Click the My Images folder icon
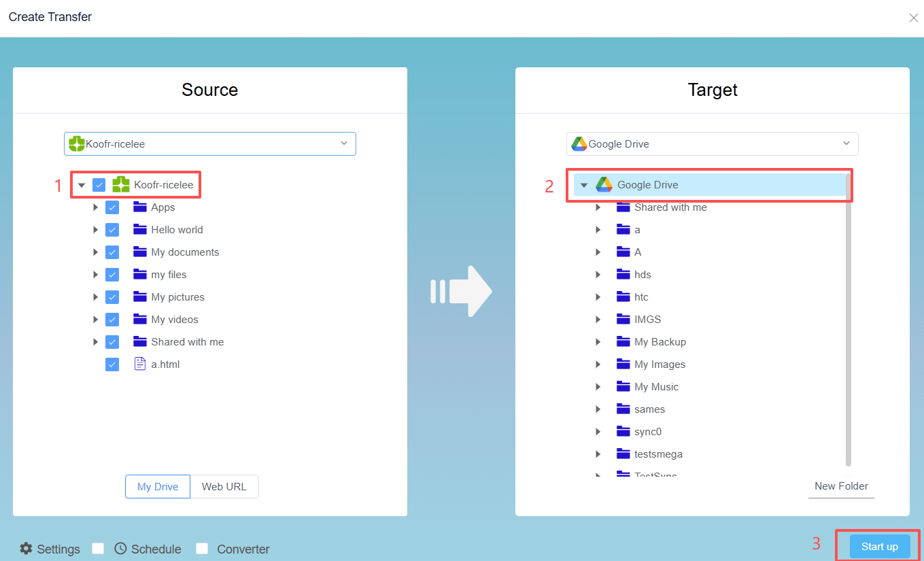Viewport: 924px width, 561px height. tap(623, 364)
